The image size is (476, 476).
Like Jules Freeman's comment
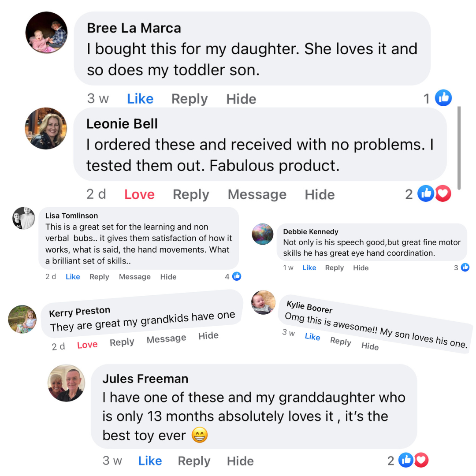click(x=150, y=461)
